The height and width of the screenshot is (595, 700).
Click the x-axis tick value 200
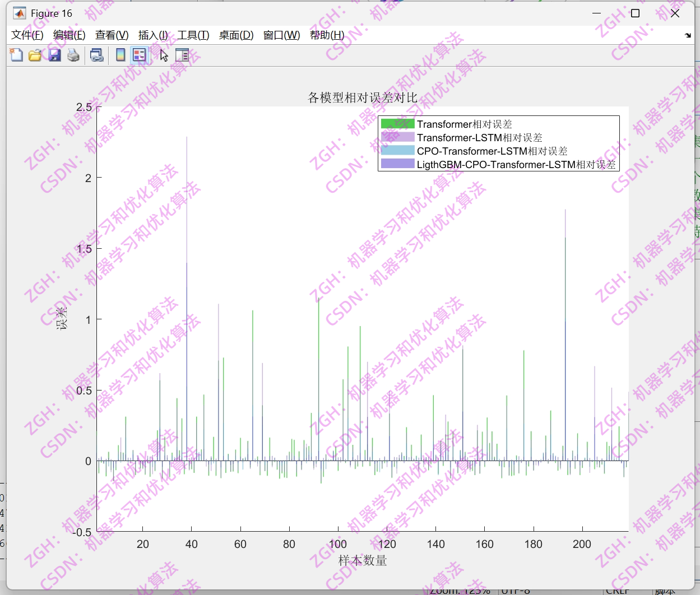point(582,544)
